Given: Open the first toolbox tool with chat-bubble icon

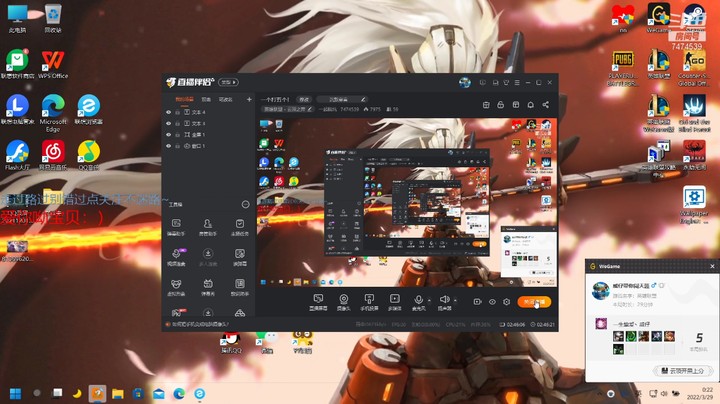Looking at the screenshot, I should tap(176, 224).
